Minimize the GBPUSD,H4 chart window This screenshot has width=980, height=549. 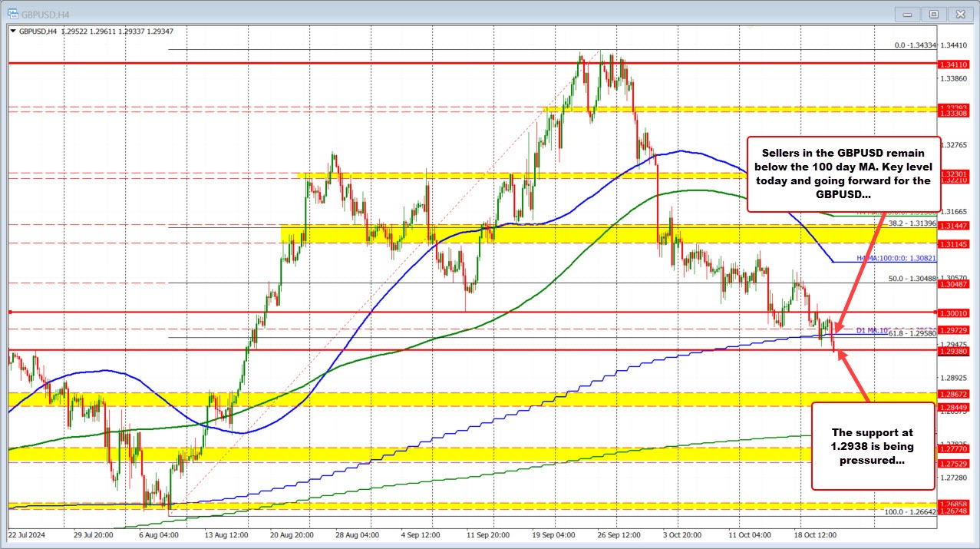click(907, 14)
